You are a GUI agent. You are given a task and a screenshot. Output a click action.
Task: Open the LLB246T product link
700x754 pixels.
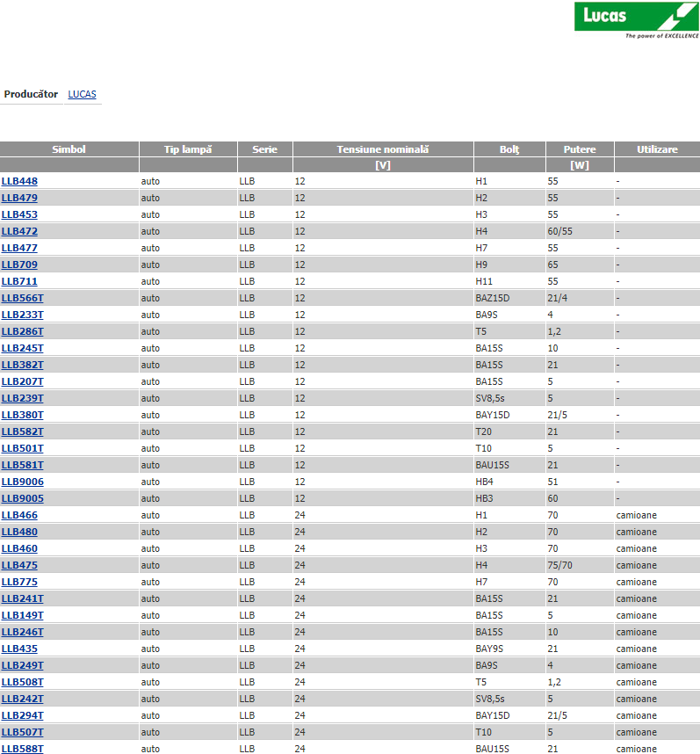click(x=22, y=632)
